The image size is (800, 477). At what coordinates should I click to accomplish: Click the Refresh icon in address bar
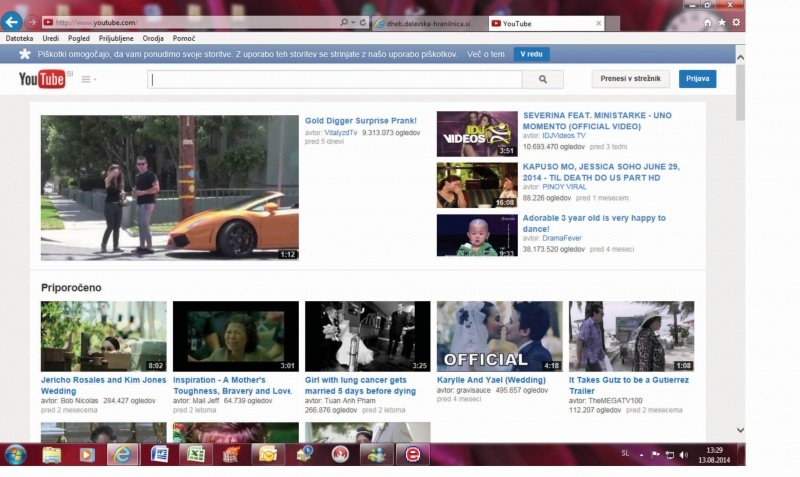click(x=363, y=22)
